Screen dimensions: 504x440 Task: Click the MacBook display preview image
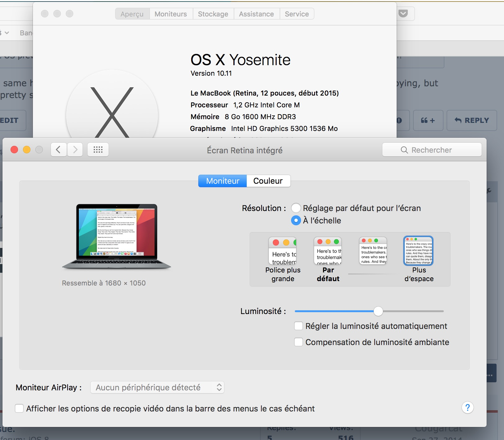tap(117, 236)
